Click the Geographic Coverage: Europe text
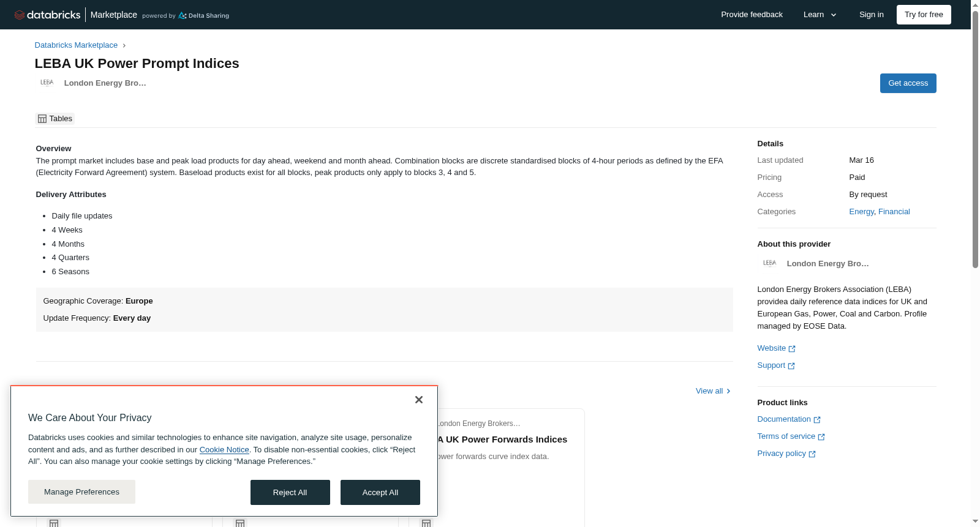This screenshot has width=980, height=527. pos(98,301)
